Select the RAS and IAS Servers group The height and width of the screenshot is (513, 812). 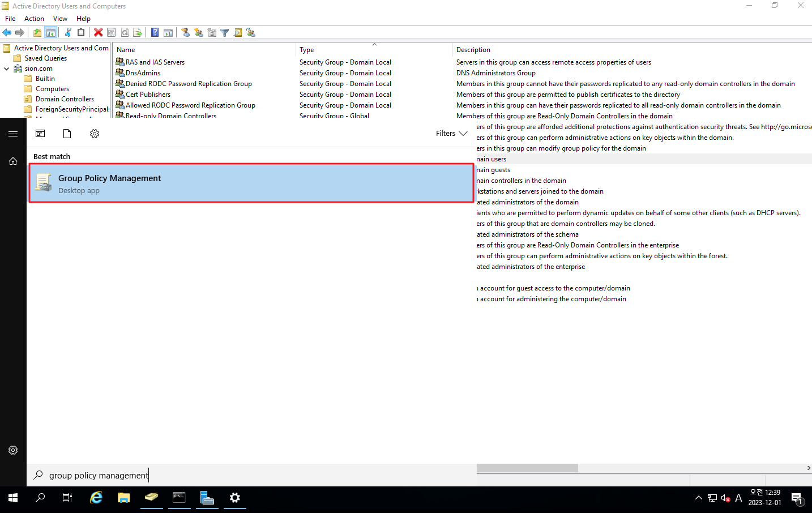point(155,62)
